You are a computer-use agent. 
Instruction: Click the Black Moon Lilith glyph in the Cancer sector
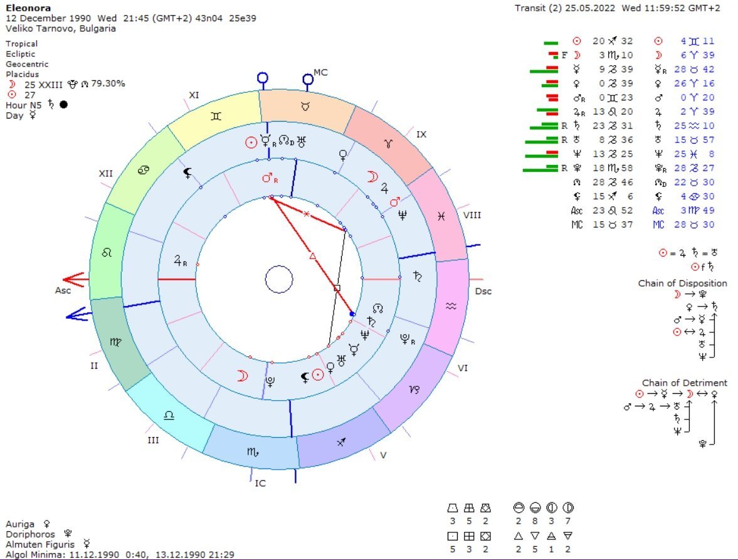(187, 172)
